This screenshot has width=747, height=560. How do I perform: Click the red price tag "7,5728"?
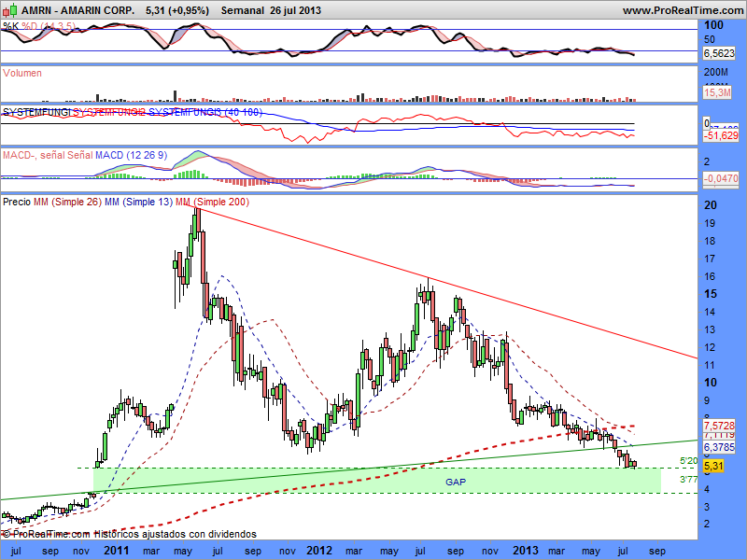[x=719, y=426]
